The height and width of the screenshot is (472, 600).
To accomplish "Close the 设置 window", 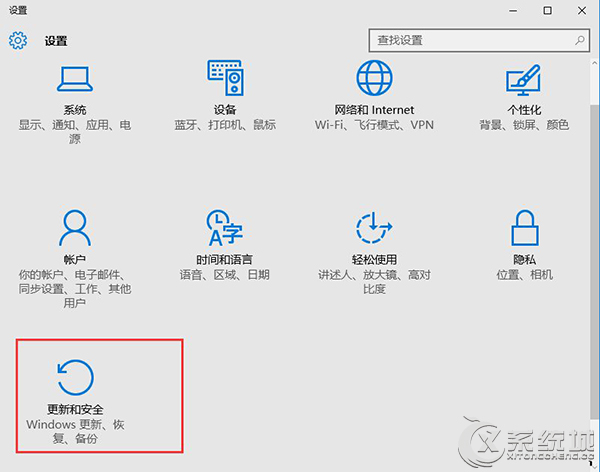I will click(x=582, y=11).
